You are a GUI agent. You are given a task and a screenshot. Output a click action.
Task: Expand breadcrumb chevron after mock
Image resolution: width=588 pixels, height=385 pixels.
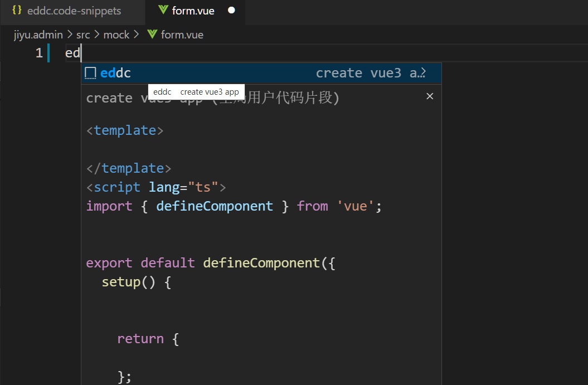(136, 35)
